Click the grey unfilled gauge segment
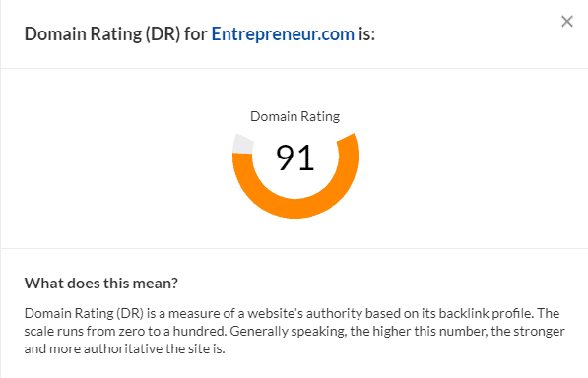 coord(243,145)
